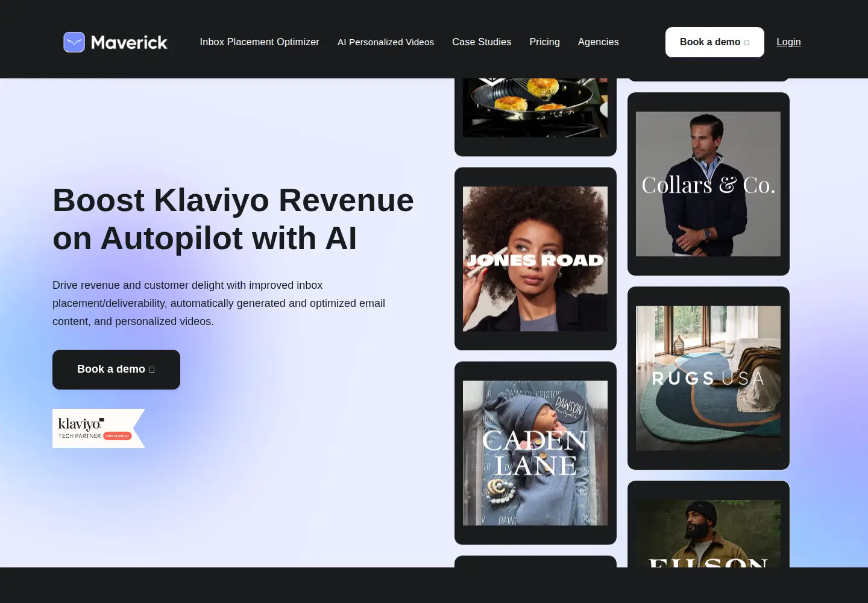Click the 'Drive revenue and customer delight' paragraph
The width and height of the screenshot is (868, 603).
click(219, 303)
